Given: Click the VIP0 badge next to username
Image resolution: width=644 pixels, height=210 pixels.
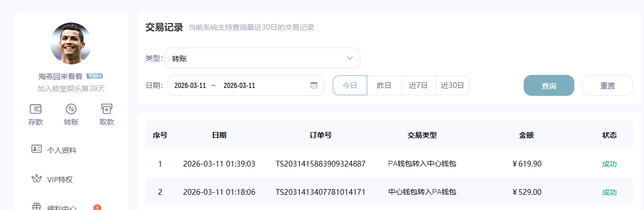Looking at the screenshot, I should [x=95, y=76].
